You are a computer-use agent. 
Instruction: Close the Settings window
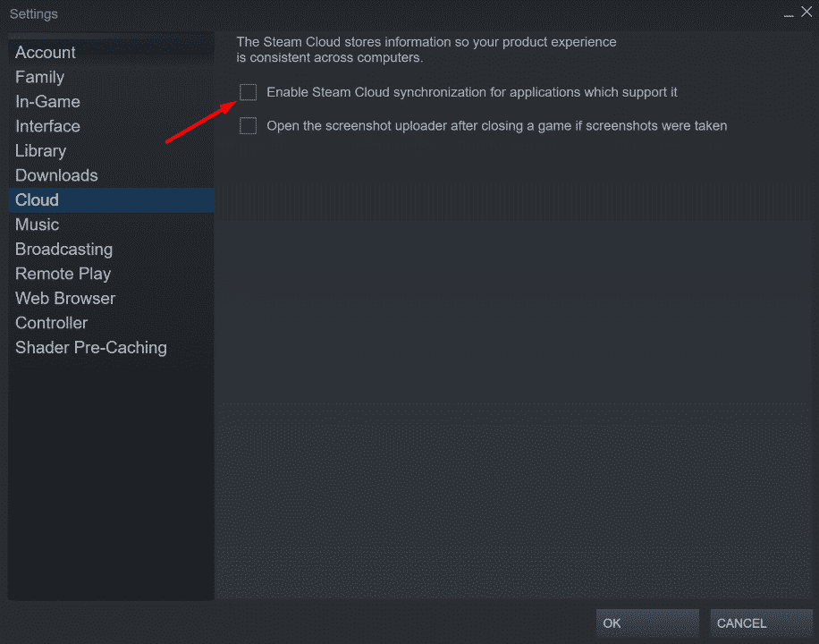tap(806, 13)
